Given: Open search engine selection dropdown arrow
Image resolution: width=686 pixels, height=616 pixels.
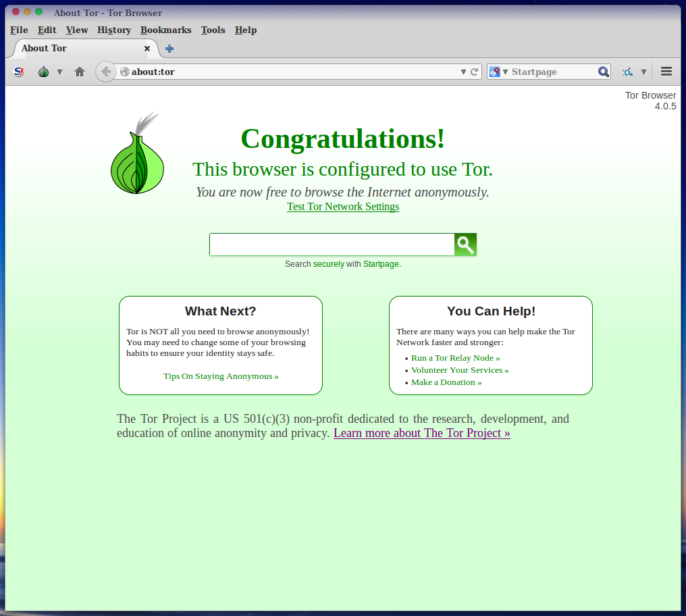Looking at the screenshot, I should (505, 72).
